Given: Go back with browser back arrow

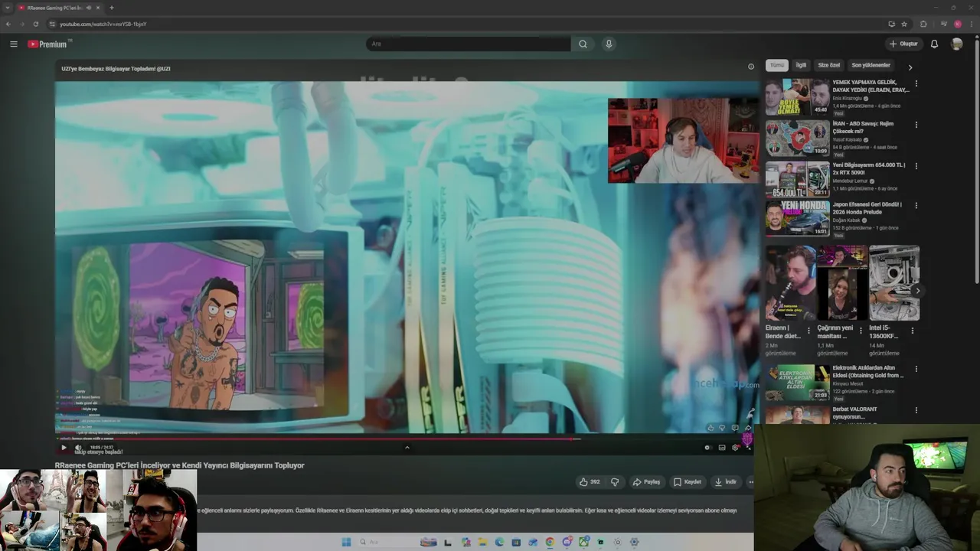Looking at the screenshot, I should [x=8, y=24].
